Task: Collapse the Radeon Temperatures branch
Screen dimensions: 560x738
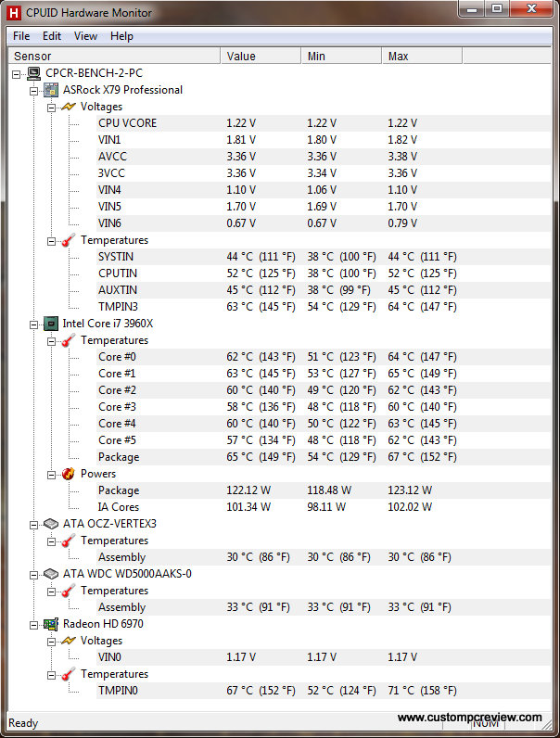Action: (51, 675)
